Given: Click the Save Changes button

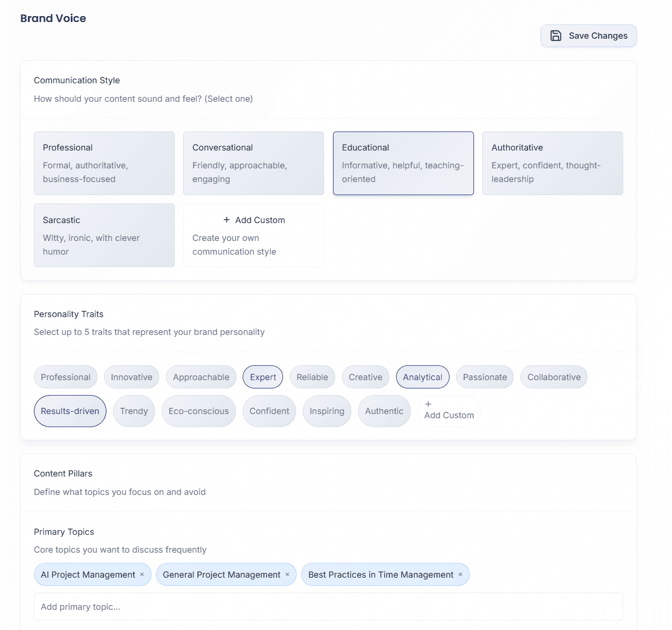Looking at the screenshot, I should pos(588,36).
